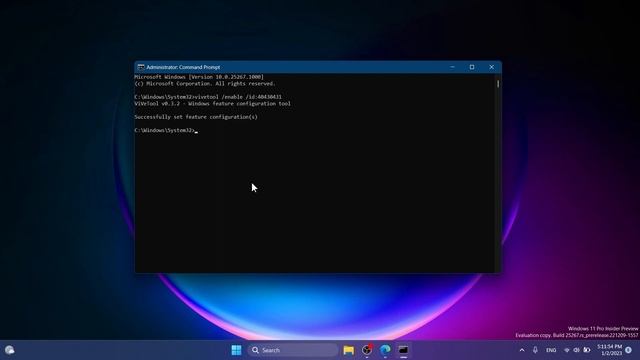The height and width of the screenshot is (360, 640).
Task: Open the Start menu Windows logo
Action: (236, 350)
